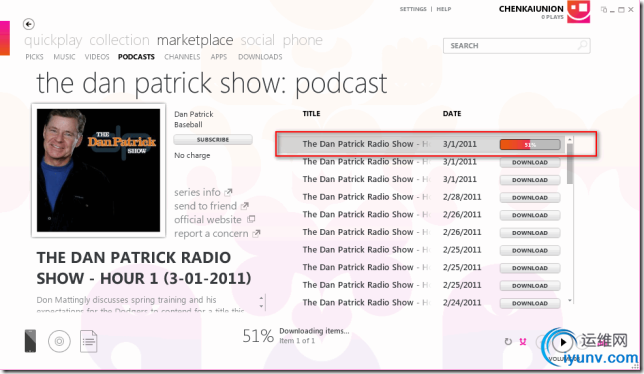Toggle the repeat playback icon
The height and width of the screenshot is (374, 644).
click(x=508, y=342)
